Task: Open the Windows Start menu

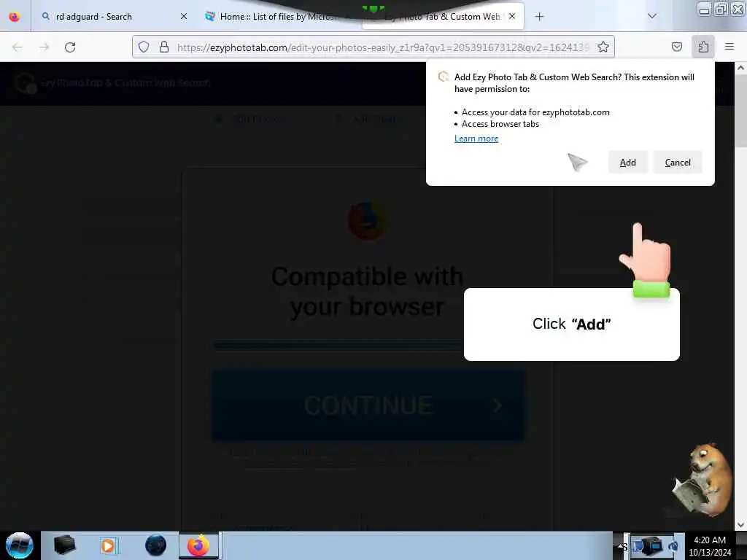Action: click(x=20, y=545)
